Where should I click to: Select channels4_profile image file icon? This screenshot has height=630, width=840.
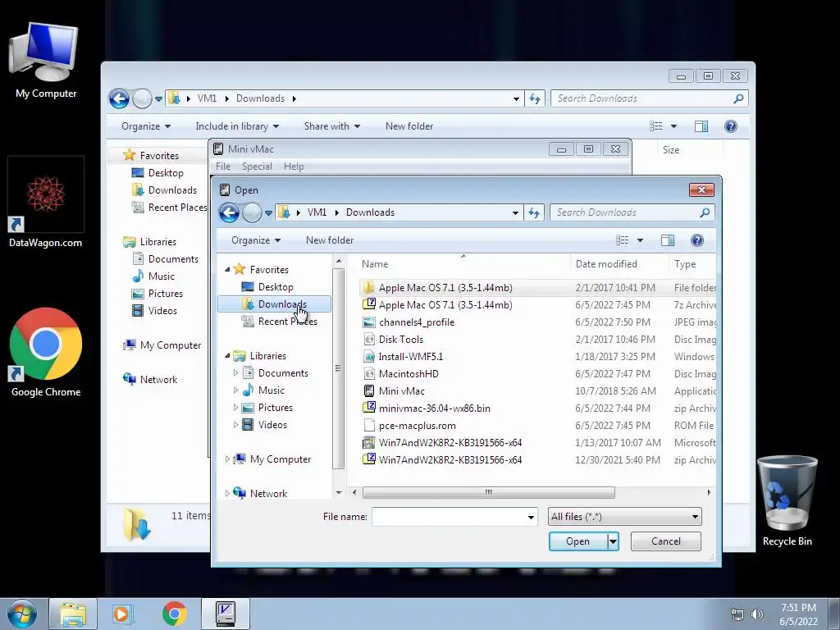pos(368,322)
